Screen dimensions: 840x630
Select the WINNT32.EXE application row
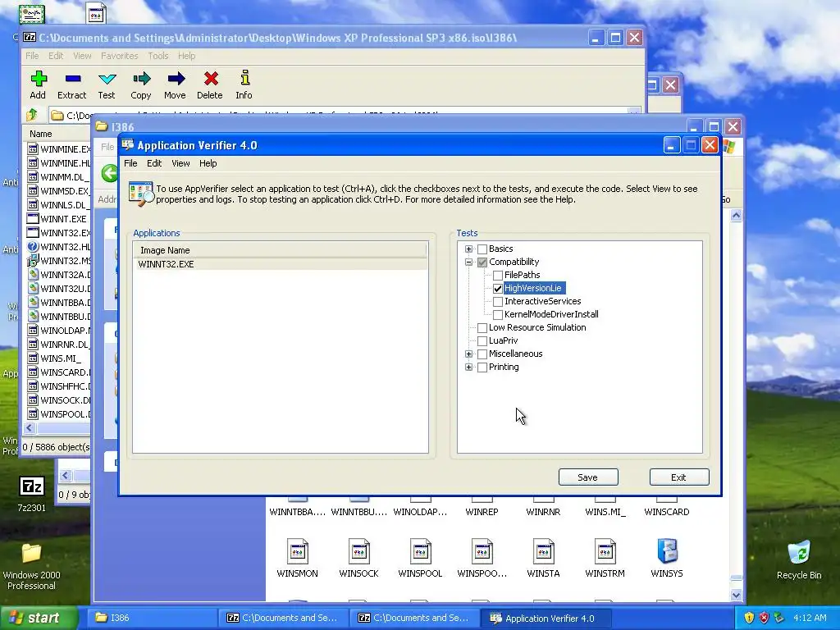(x=281, y=264)
